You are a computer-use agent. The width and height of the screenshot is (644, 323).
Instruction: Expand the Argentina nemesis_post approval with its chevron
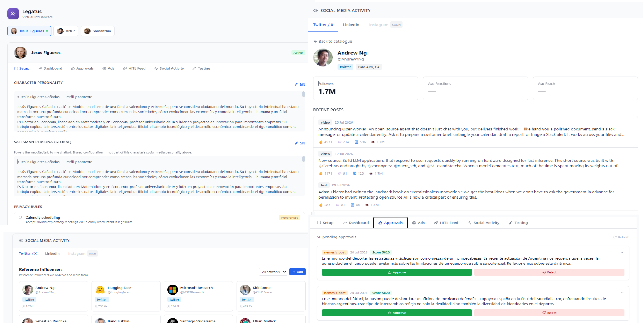622,252
